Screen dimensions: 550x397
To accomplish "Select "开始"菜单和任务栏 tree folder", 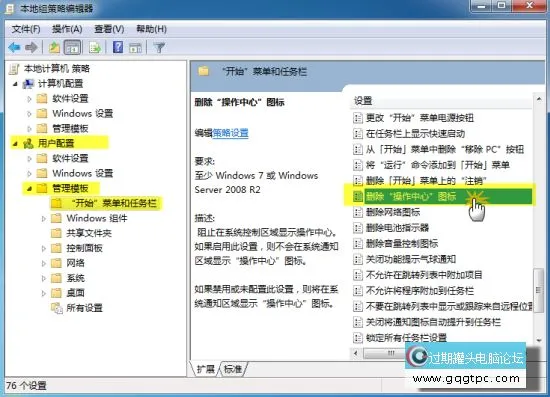I will coord(114,203).
